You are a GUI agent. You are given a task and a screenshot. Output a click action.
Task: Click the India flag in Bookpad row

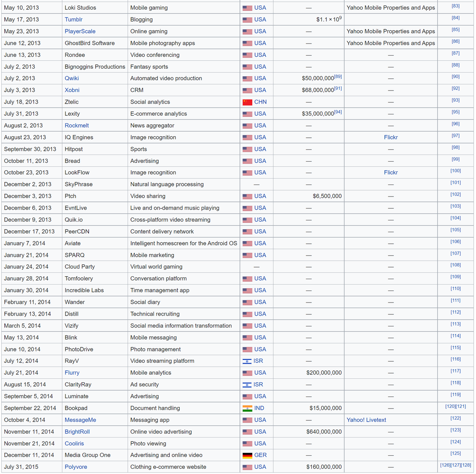coord(247,408)
